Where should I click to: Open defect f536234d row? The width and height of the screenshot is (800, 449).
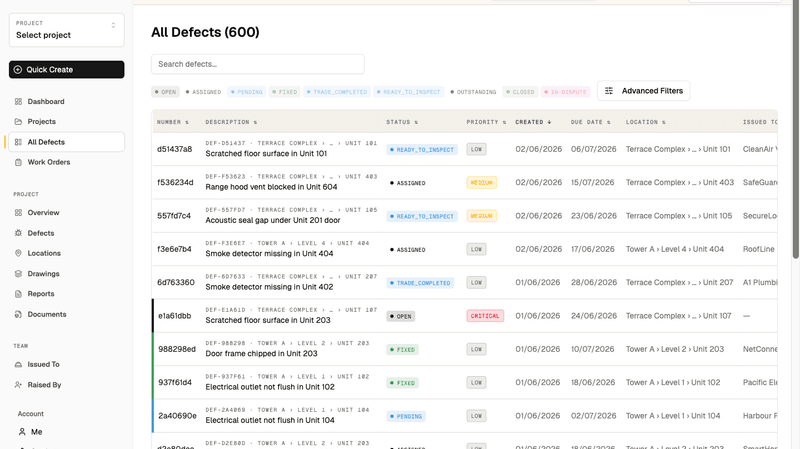point(465,182)
